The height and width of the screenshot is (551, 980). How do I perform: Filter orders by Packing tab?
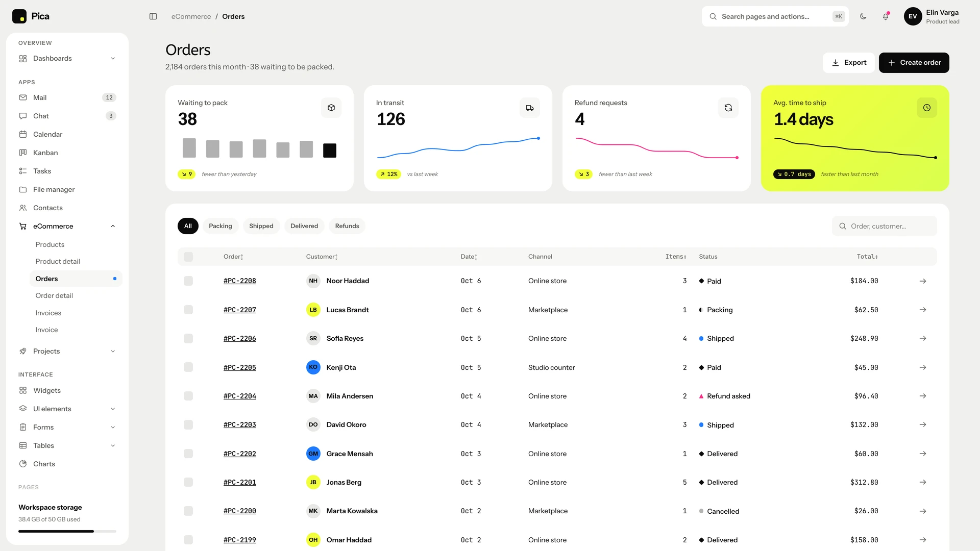[220, 226]
